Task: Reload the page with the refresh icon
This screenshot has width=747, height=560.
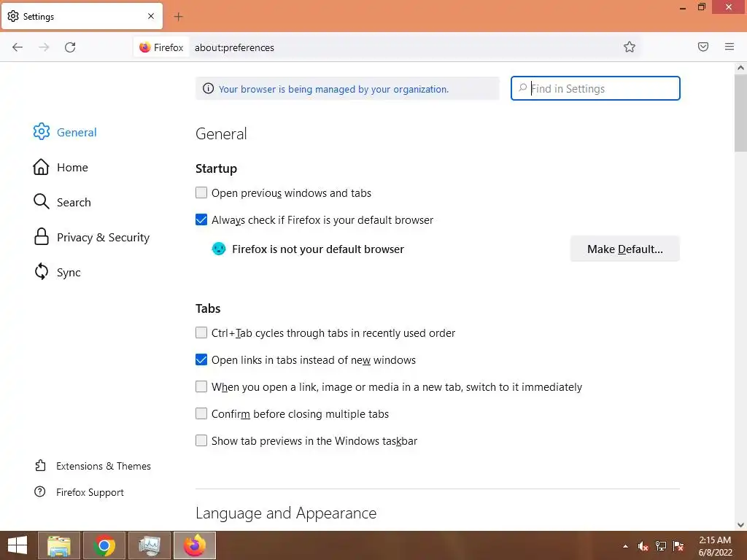Action: coord(70,47)
